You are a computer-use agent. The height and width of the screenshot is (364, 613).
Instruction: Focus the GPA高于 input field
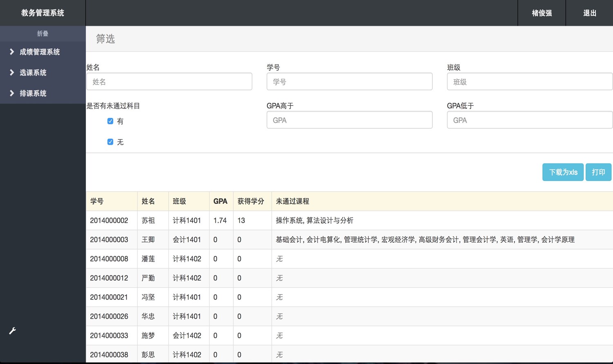tap(349, 120)
